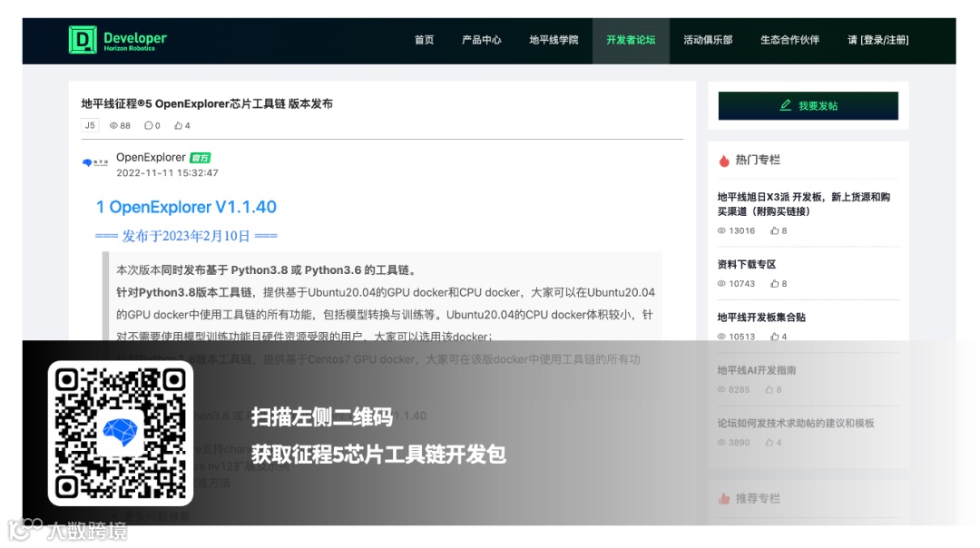Click the overlay text 扫描左侧二维码
Screen dimensions: 980x548
322,416
